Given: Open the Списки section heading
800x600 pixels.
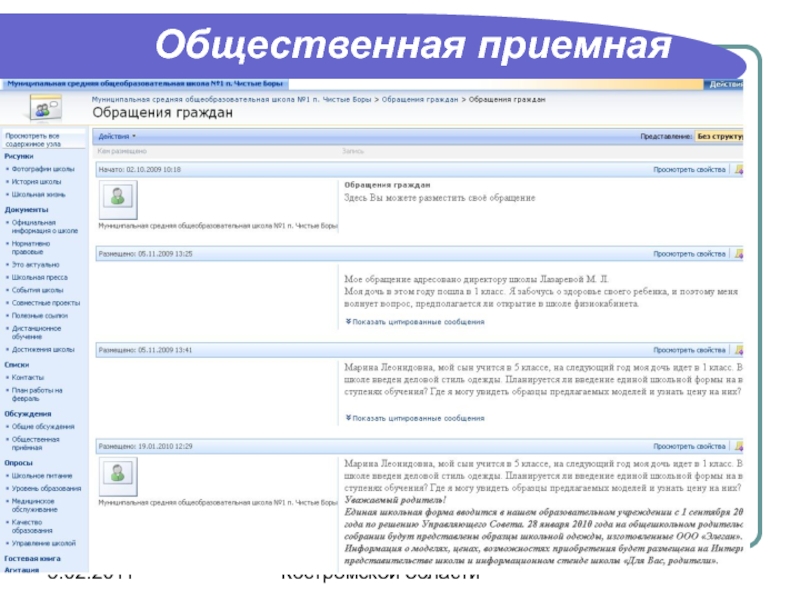Looking at the screenshot, I should (17, 365).
